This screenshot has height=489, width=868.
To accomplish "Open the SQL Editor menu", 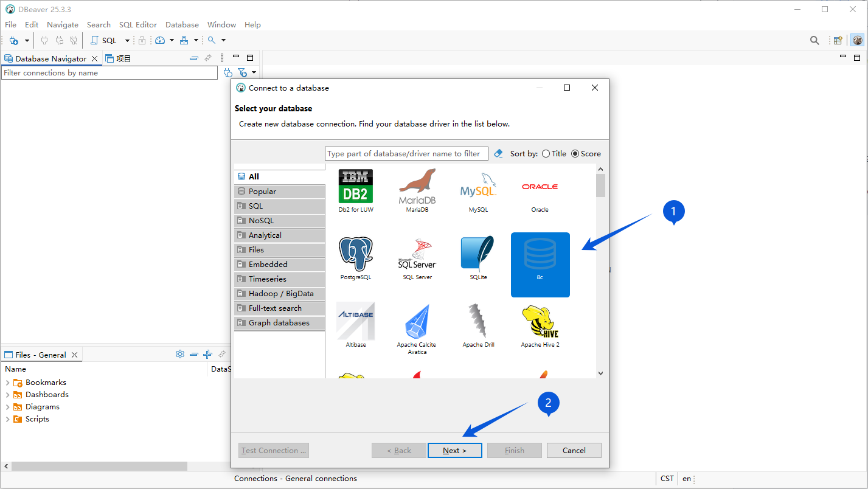I will [138, 25].
